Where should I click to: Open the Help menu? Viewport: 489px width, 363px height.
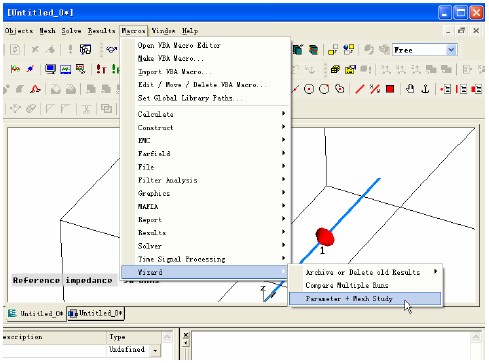point(190,31)
